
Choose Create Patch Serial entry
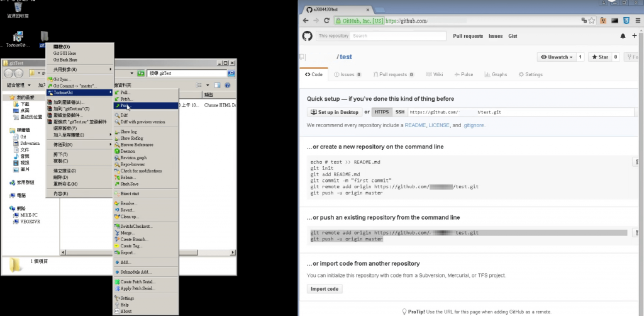[146, 282]
